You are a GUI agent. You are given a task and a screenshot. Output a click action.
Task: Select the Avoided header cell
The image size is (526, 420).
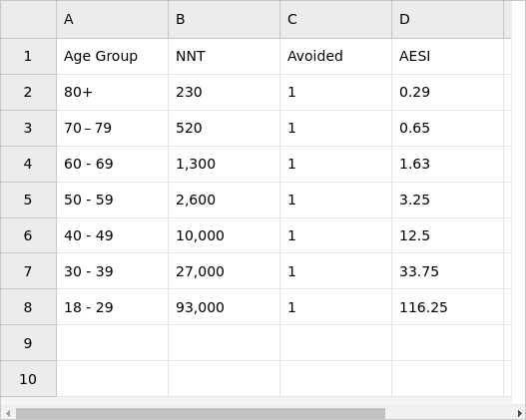[x=335, y=56]
